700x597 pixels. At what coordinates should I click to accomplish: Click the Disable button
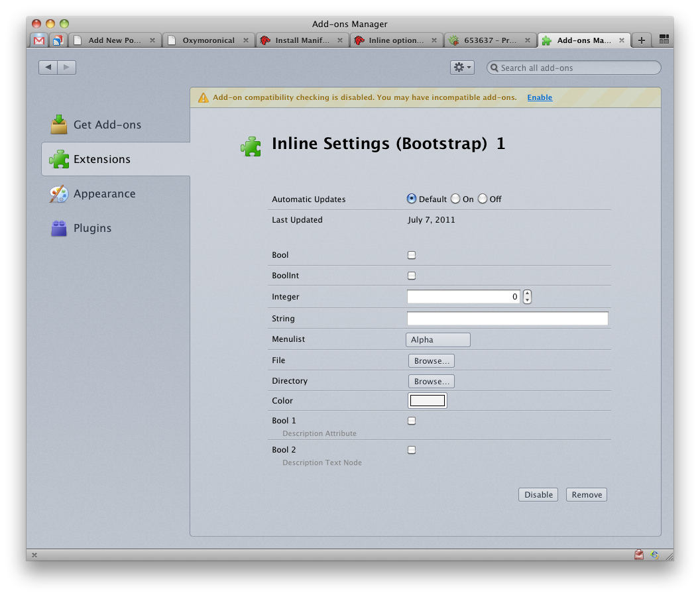[538, 494]
